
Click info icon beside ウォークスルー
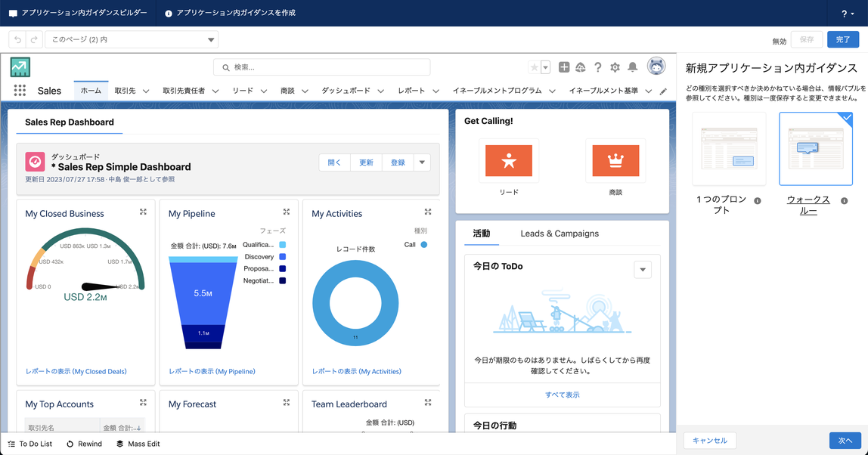coord(845,201)
